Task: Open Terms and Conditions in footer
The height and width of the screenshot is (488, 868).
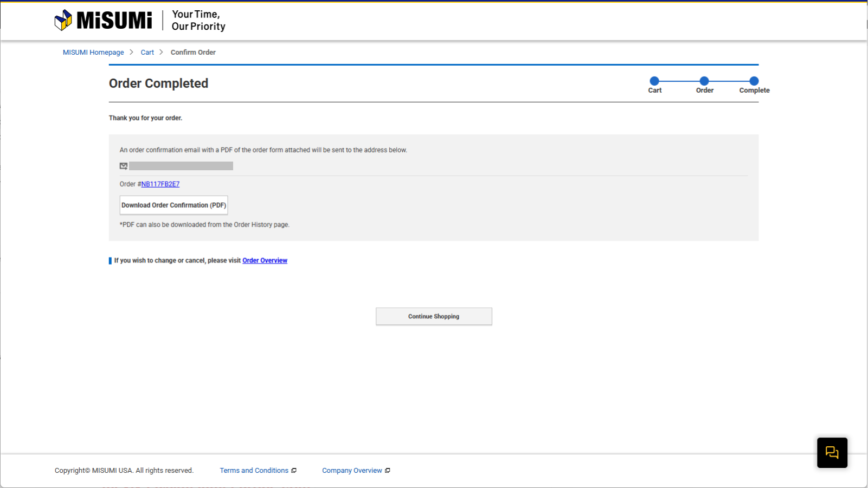Action: click(x=254, y=471)
